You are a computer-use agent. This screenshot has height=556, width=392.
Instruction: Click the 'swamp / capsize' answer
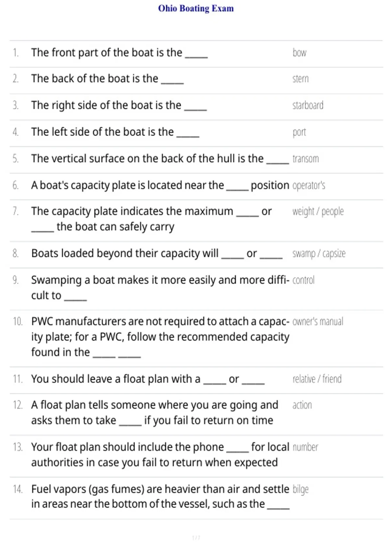pyautogui.click(x=319, y=254)
